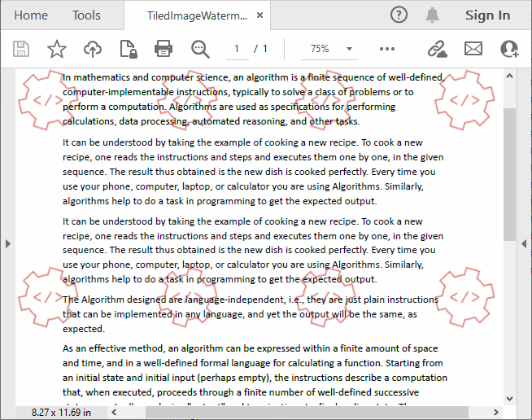Screen dimensions: 532x420
Task: Select the TiledImageWaterm... document tab
Action: 197,15
